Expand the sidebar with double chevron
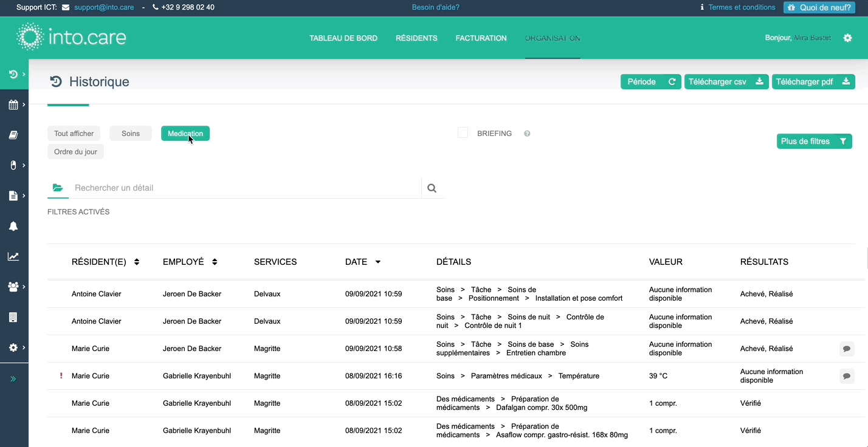Viewport: 868px width, 447px height. [13, 379]
